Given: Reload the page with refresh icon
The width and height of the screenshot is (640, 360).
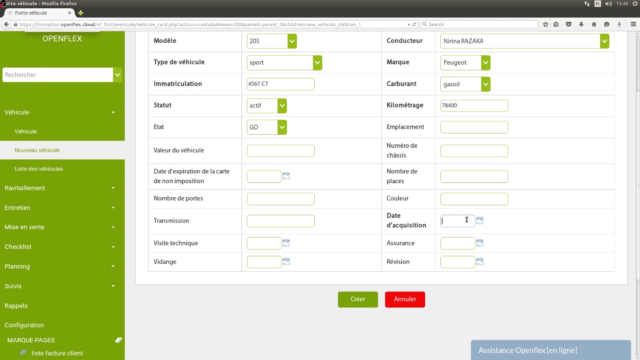Looking at the screenshot, I should click(x=414, y=24).
